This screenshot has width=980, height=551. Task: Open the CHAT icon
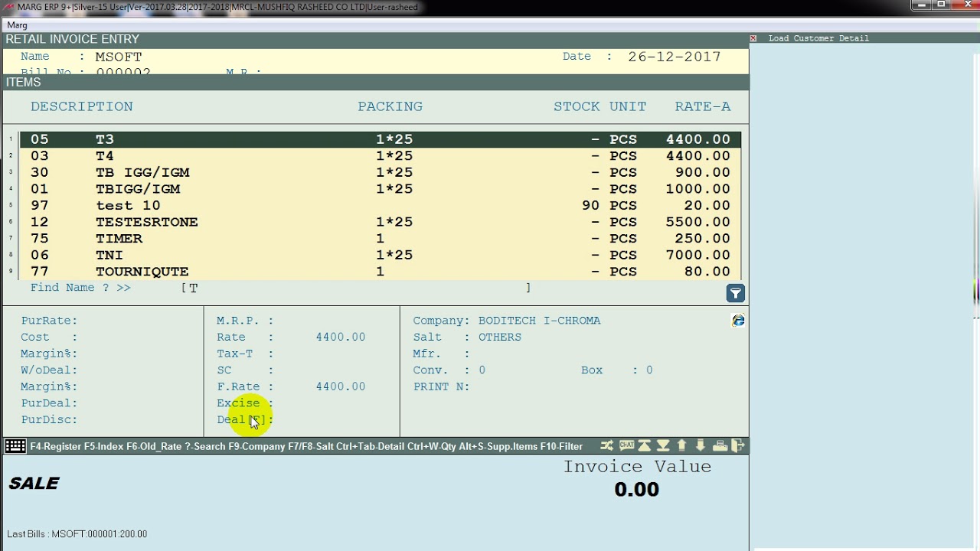click(626, 445)
